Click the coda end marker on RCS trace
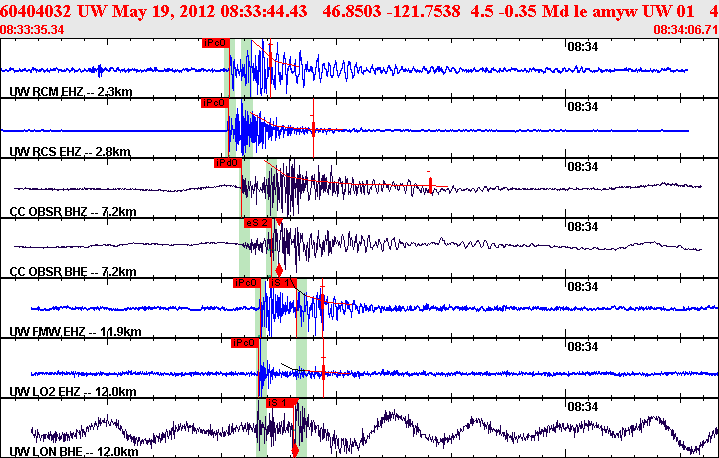719x458 pixels. [313, 128]
